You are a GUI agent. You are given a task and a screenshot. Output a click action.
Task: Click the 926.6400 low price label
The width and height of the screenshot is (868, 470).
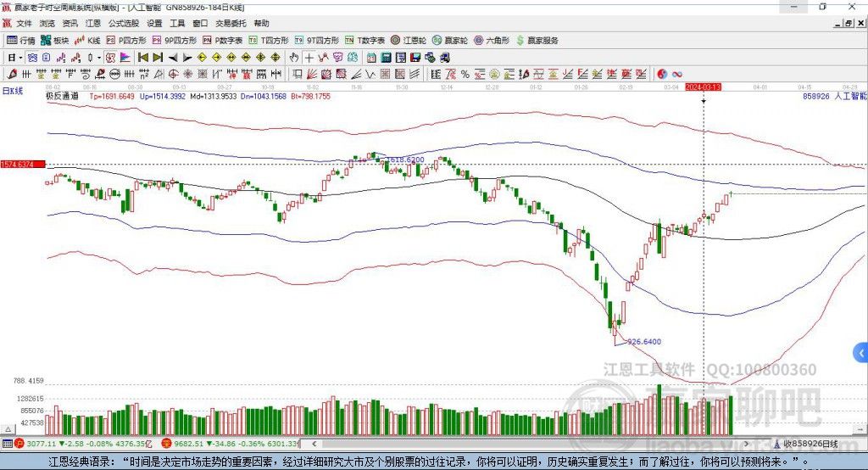(644, 341)
